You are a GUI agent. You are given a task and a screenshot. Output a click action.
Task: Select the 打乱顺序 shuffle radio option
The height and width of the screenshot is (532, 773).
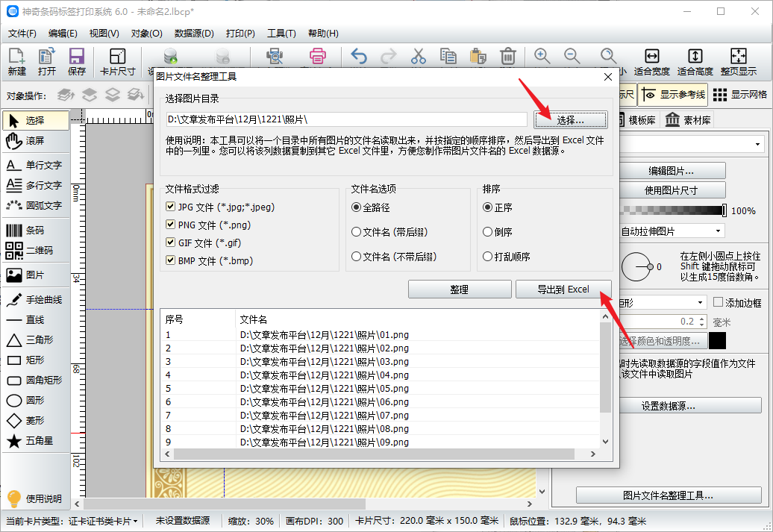487,257
